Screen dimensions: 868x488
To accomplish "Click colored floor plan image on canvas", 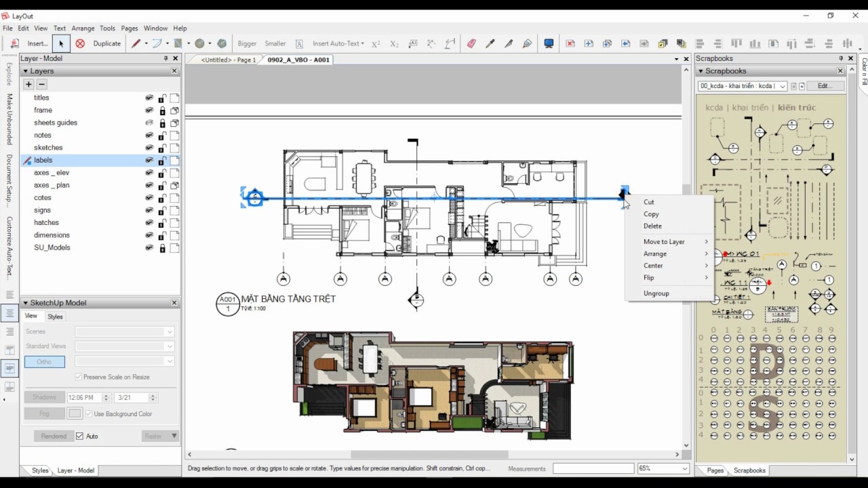I will (x=433, y=385).
